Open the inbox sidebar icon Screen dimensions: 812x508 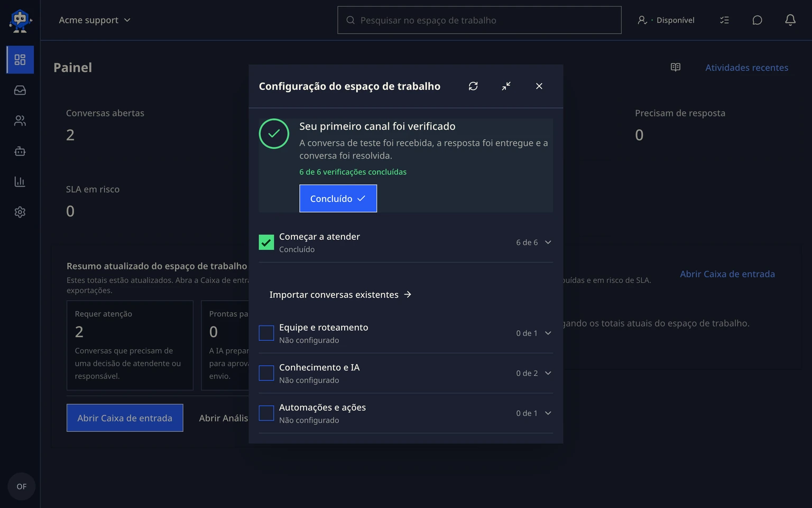20,90
